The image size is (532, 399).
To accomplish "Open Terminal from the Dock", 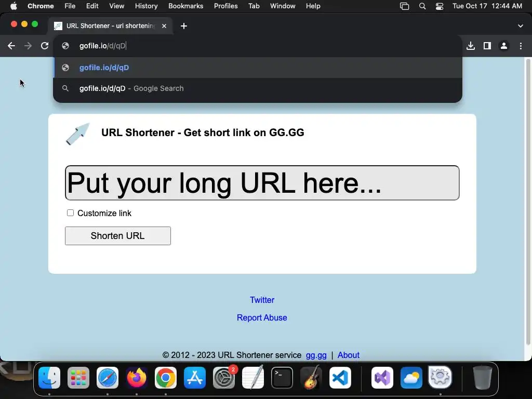I will coord(282,378).
